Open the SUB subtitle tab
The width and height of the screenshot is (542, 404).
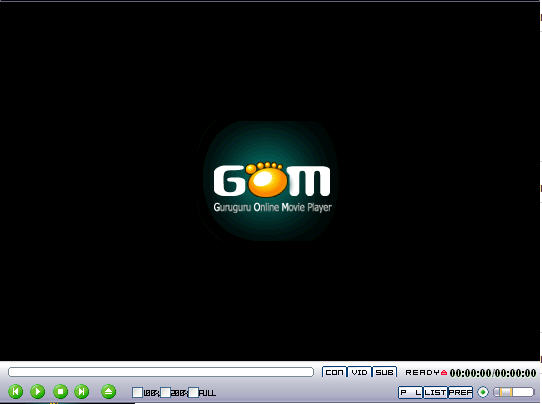click(x=384, y=373)
